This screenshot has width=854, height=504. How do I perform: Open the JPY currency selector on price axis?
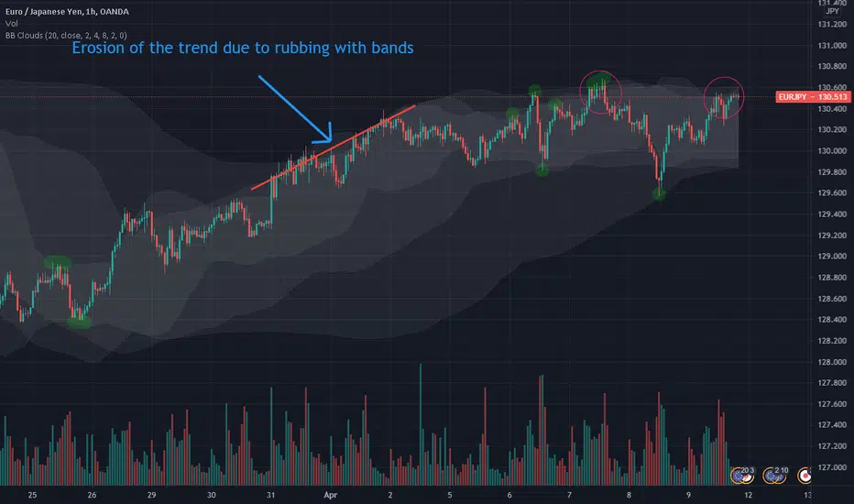832,11
